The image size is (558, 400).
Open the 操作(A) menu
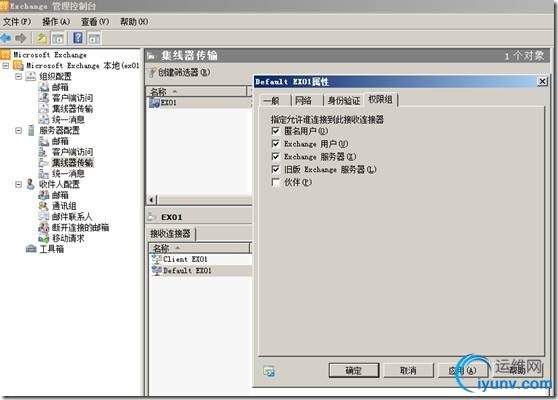pos(56,22)
